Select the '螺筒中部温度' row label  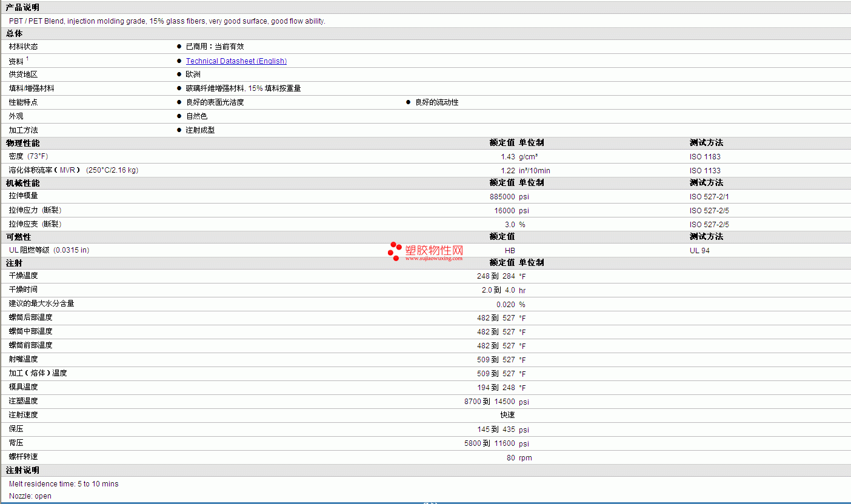30,331
